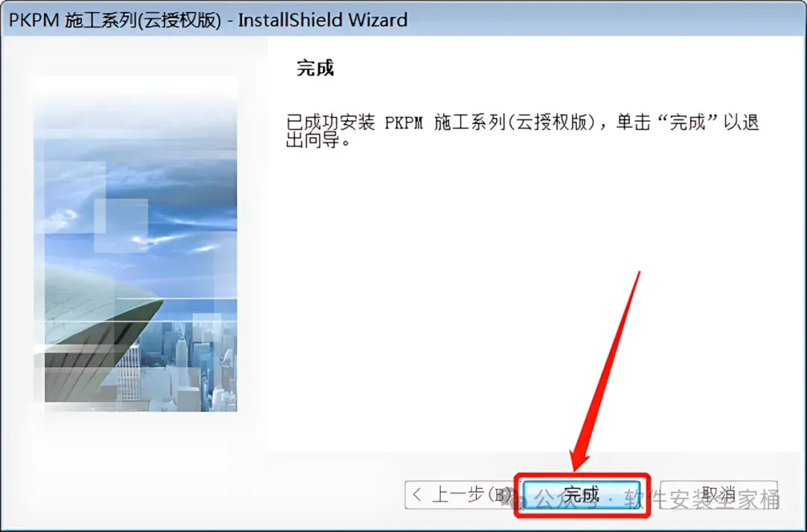Screen dimensions: 807x532
Task: Click InstallShield Wizard text in title bar
Action: coord(323,20)
